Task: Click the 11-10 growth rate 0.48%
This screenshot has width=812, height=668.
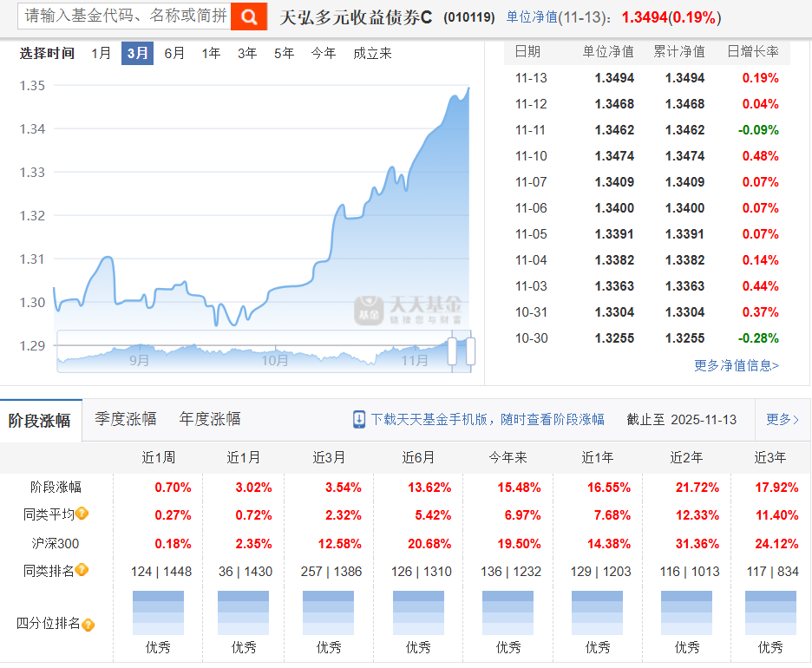Action: (760, 156)
